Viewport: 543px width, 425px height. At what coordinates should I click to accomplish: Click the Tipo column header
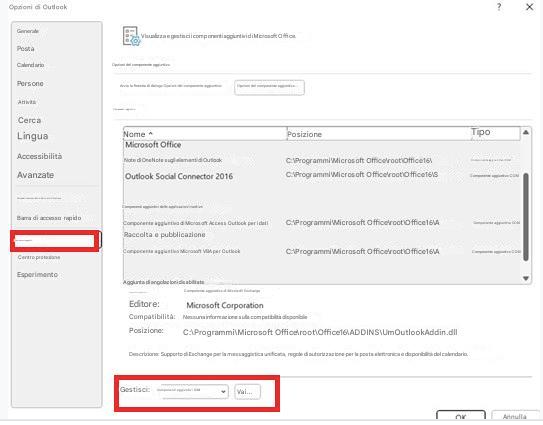pos(495,133)
